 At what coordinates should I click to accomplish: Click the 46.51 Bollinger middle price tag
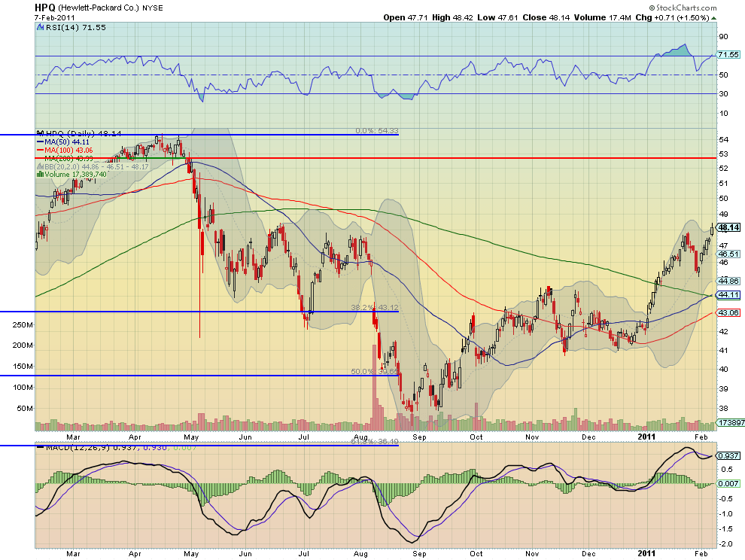728,254
